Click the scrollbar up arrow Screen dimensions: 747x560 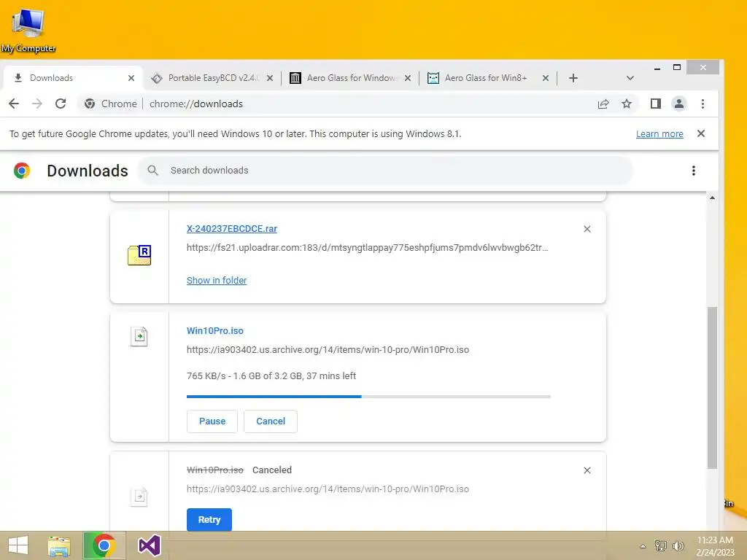click(712, 198)
